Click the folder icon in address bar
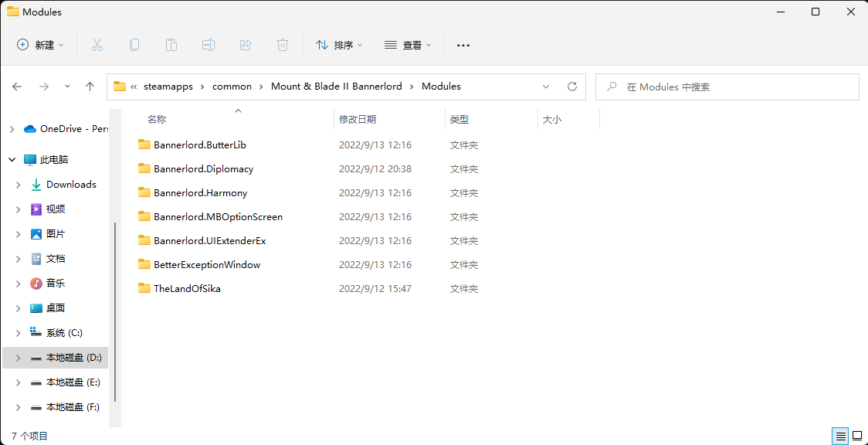Viewport: 868px width, 445px height. 119,87
